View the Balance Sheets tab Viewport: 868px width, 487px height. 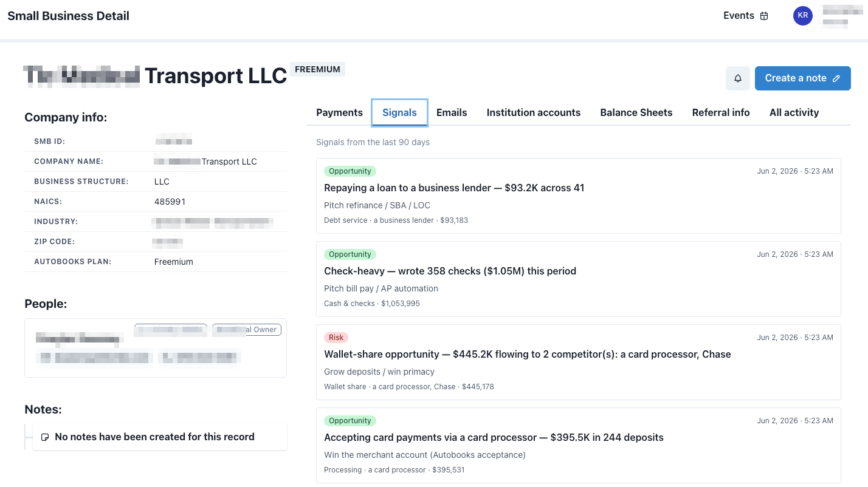tap(636, 112)
